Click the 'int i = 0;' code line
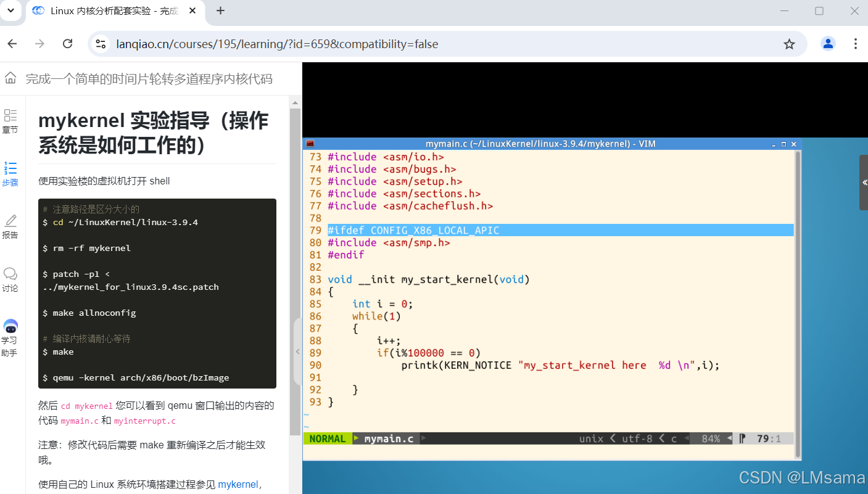 click(x=382, y=303)
